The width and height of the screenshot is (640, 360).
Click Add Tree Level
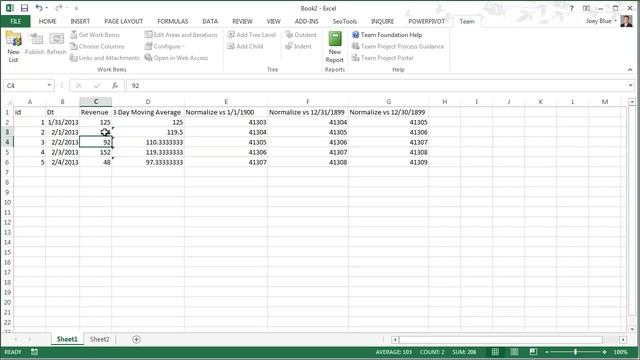coord(252,35)
